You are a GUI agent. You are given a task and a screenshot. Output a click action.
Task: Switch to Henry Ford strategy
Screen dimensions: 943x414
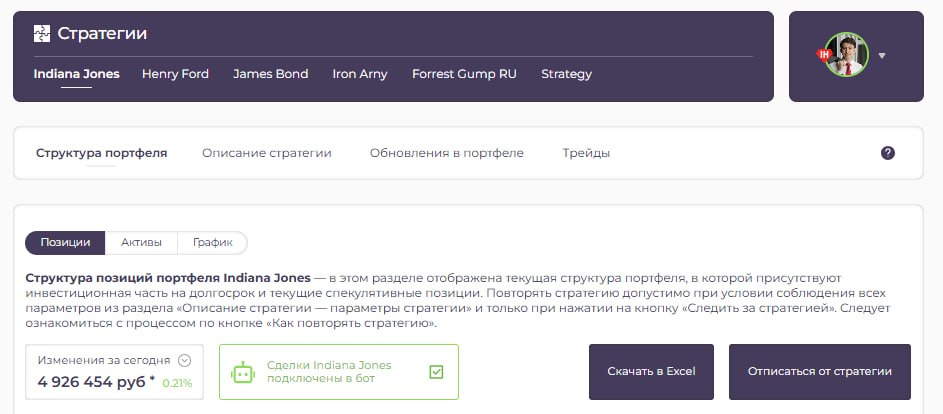pos(175,74)
